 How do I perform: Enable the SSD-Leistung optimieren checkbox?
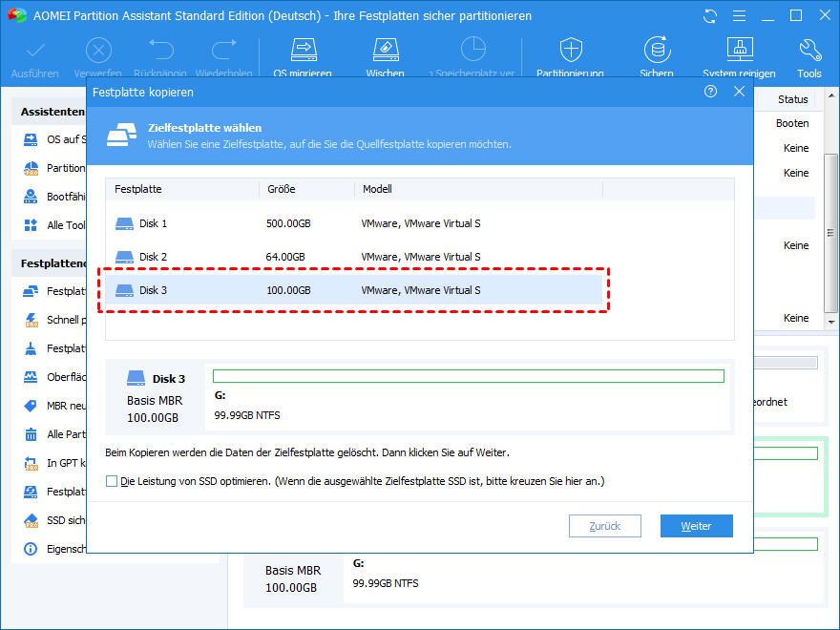click(x=112, y=481)
